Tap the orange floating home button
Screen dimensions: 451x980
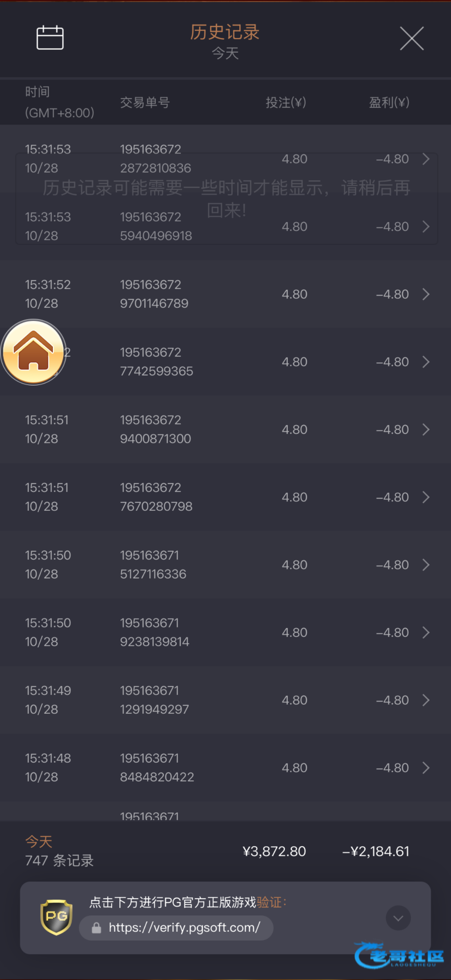(33, 352)
